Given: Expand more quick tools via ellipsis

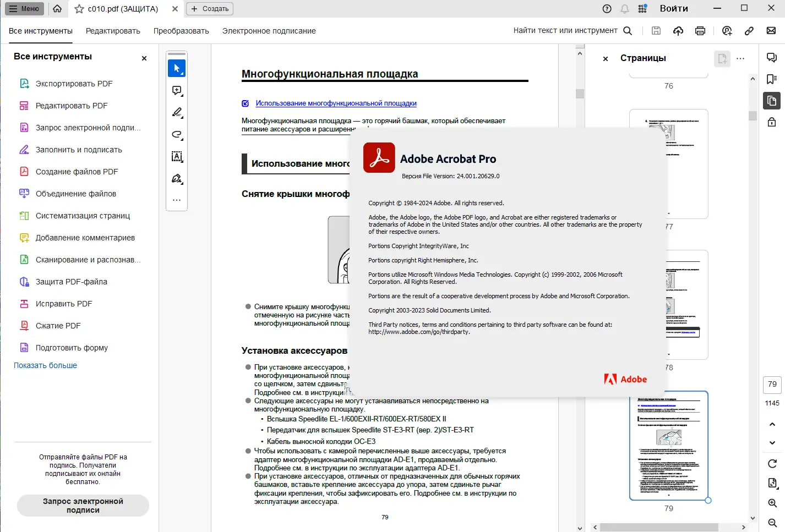Looking at the screenshot, I should (x=176, y=200).
